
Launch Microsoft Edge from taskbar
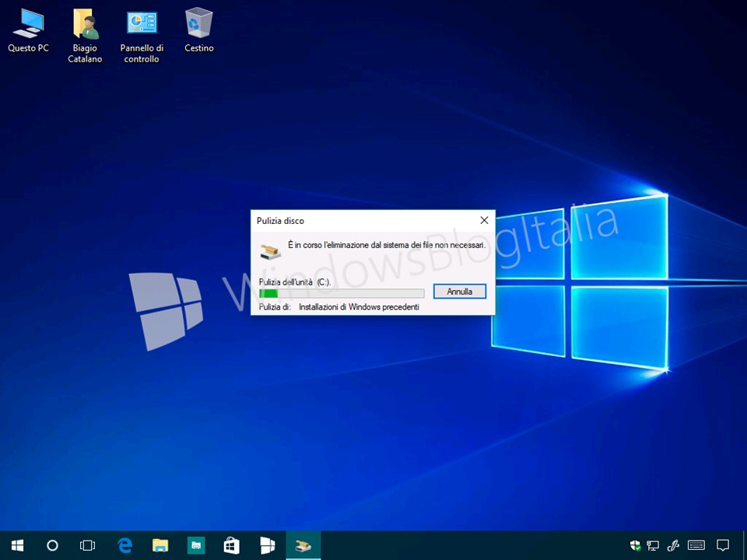(x=124, y=545)
